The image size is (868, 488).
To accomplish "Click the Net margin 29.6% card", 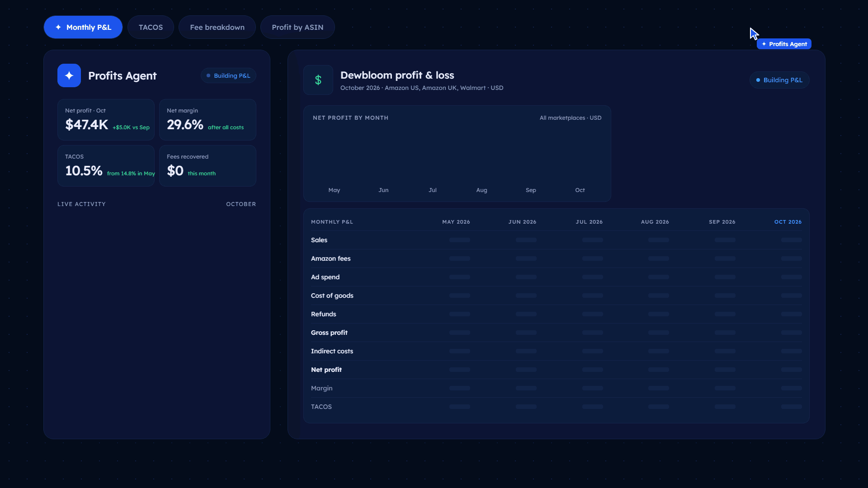I will (208, 120).
